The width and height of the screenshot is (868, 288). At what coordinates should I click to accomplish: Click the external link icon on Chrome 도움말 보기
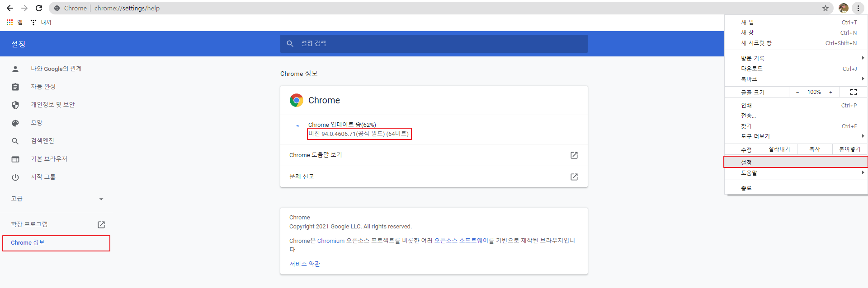coord(574,155)
